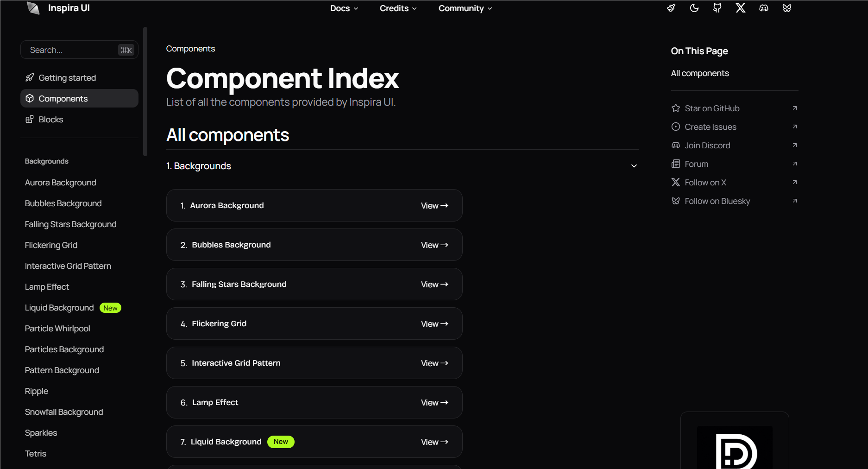Open Falling Stars Background in sidebar
The image size is (868, 469).
tap(70, 224)
